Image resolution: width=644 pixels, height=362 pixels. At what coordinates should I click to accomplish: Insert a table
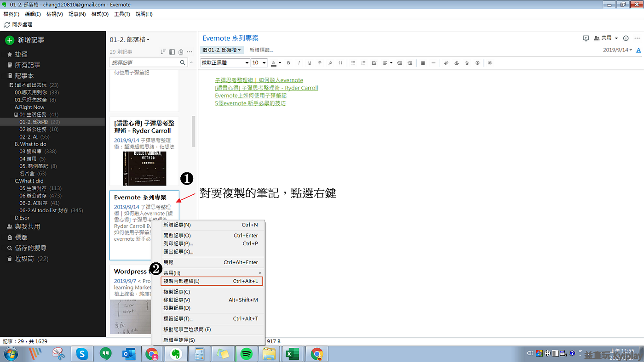click(423, 63)
